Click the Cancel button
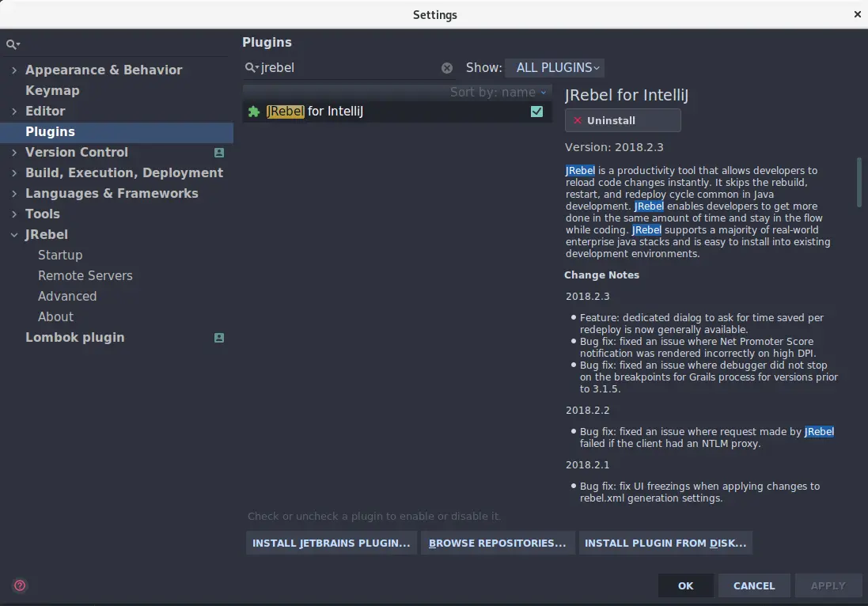The width and height of the screenshot is (868, 606). pos(754,585)
